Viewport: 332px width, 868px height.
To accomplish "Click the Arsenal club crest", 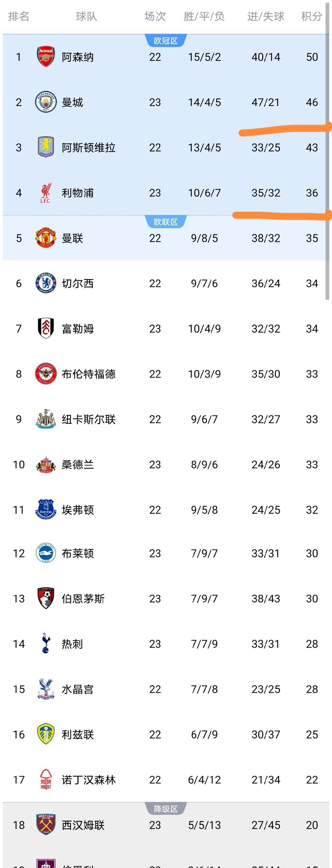I will pos(45,57).
